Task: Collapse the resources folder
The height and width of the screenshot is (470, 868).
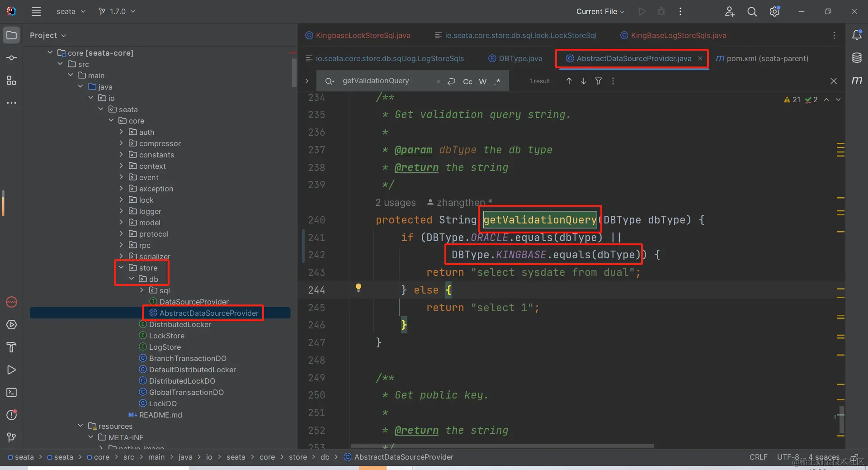Action: click(80, 426)
